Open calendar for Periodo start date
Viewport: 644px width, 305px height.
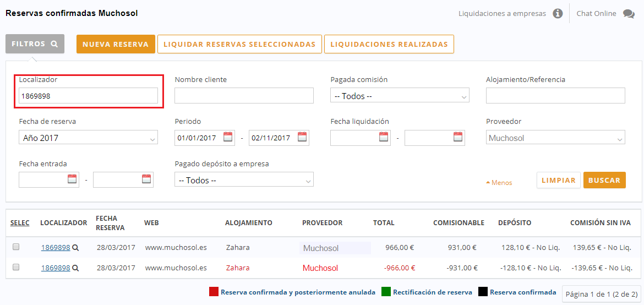tap(228, 138)
